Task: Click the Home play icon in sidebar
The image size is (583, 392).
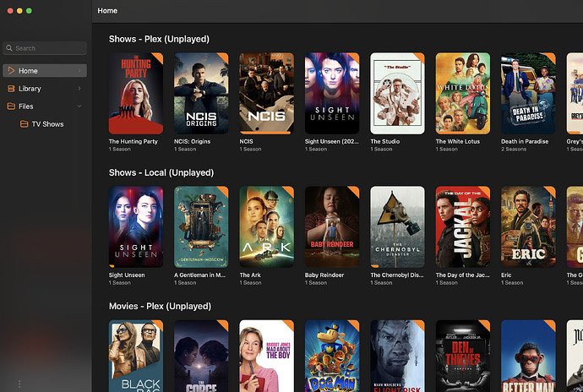Action: pos(11,71)
